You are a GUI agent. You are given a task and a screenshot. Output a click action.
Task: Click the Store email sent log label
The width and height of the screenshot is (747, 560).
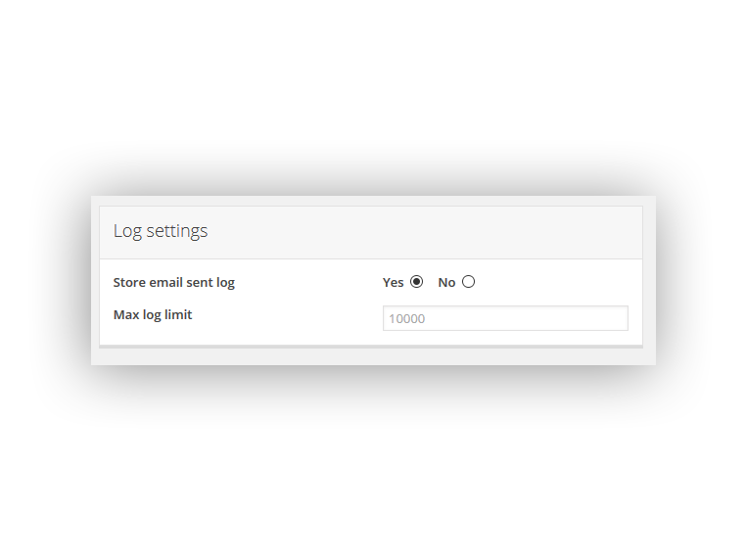point(174,283)
